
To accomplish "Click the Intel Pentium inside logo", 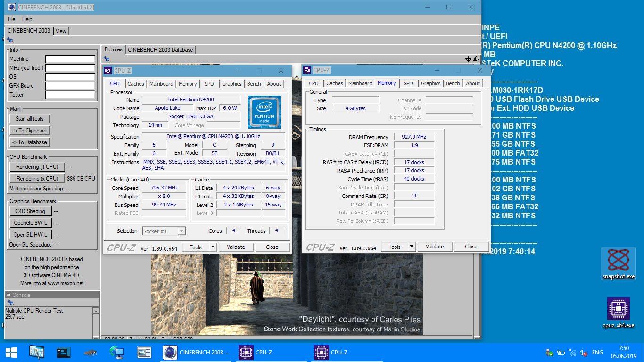I will [x=264, y=112].
